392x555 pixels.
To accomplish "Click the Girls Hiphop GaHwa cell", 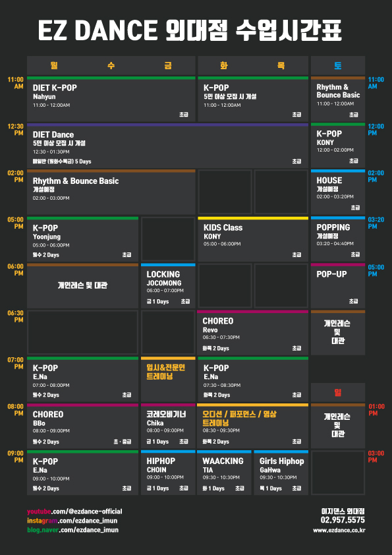I will (x=281, y=473).
